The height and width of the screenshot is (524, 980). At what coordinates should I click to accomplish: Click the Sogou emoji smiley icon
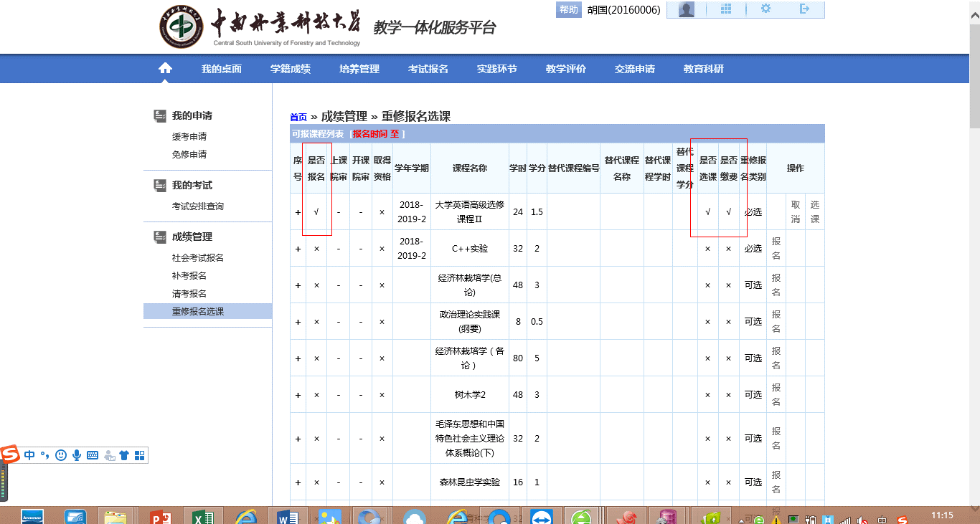pos(61,455)
